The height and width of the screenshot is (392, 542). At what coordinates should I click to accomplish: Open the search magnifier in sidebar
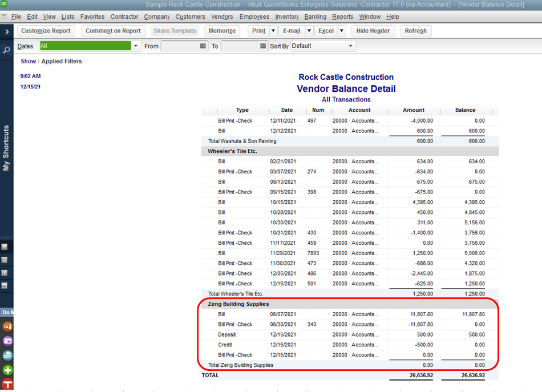(x=6, y=50)
